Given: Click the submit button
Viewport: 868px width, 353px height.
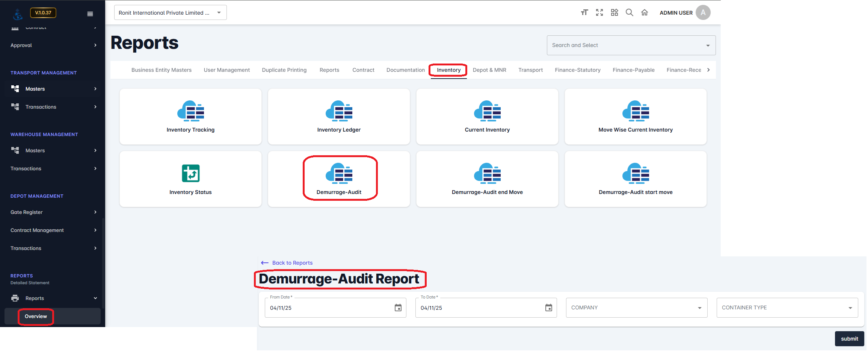Looking at the screenshot, I should pyautogui.click(x=849, y=339).
